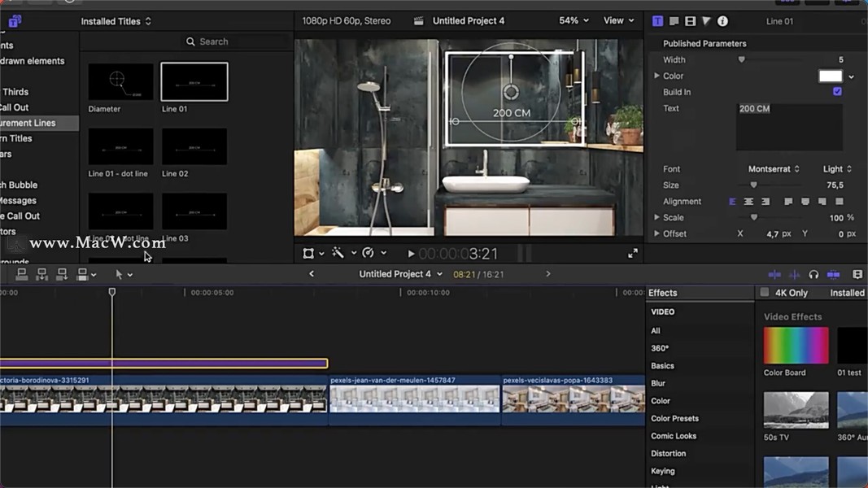Viewport: 868px width, 488px height.
Task: Open the View dropdown menu
Action: (618, 20)
